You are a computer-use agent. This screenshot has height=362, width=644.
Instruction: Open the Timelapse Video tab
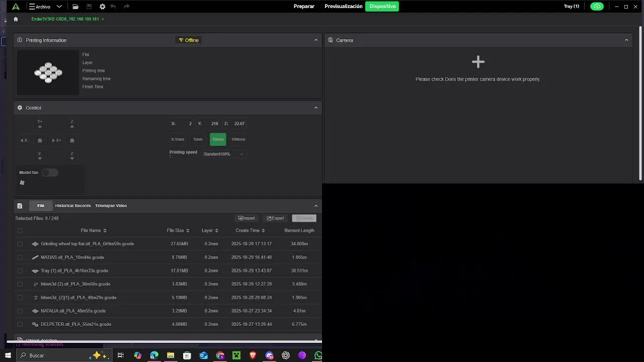click(x=111, y=206)
